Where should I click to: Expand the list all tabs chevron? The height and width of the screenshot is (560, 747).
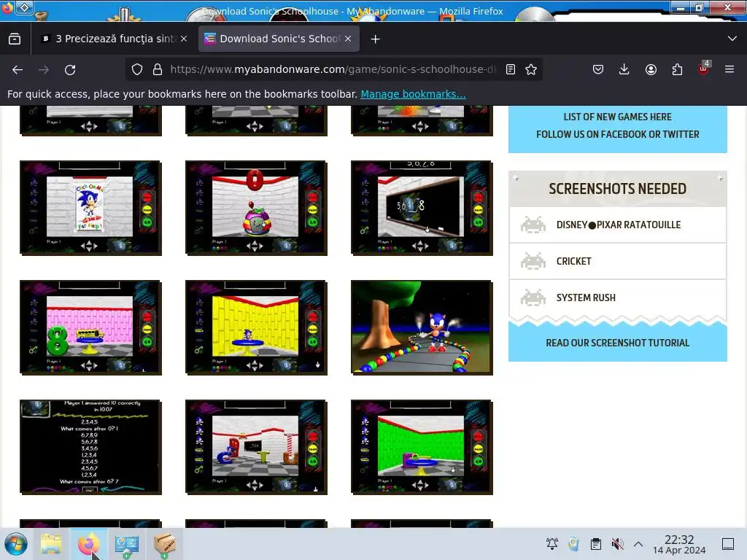[x=732, y=39]
